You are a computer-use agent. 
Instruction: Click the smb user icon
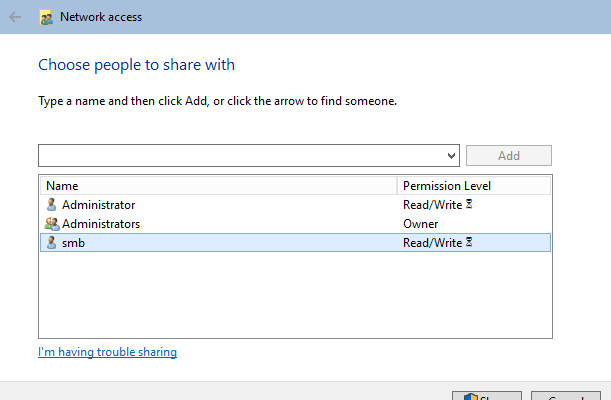click(x=51, y=243)
